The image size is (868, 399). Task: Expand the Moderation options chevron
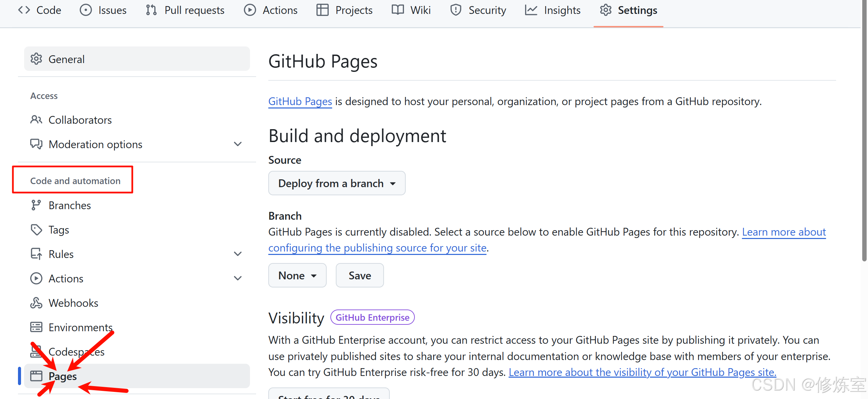pyautogui.click(x=238, y=144)
